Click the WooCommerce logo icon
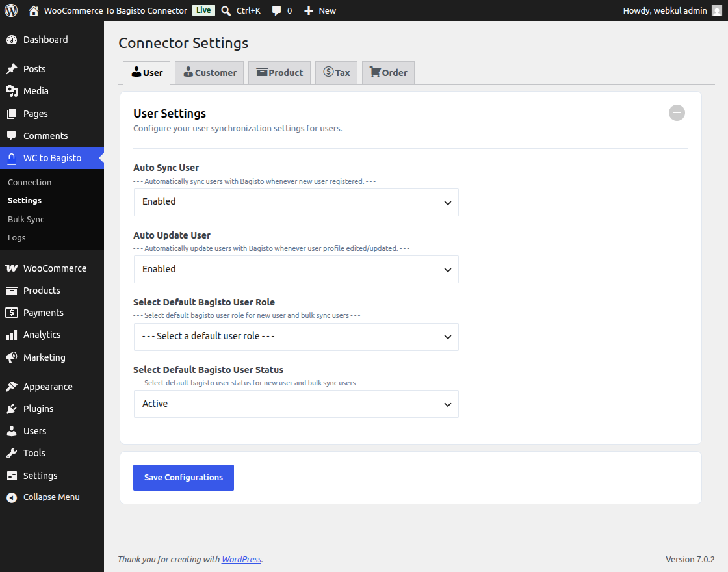The width and height of the screenshot is (728, 572). [x=12, y=268]
